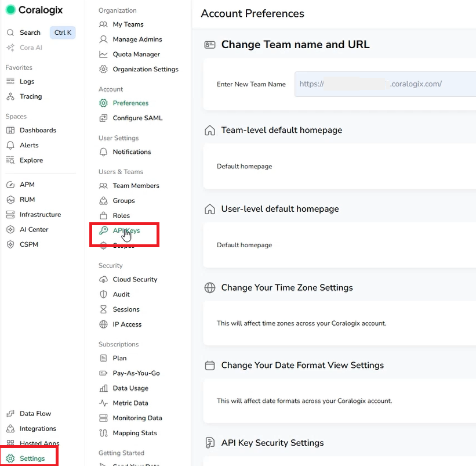Click the Sessions hourglass icon
The image size is (476, 466).
pyautogui.click(x=103, y=309)
